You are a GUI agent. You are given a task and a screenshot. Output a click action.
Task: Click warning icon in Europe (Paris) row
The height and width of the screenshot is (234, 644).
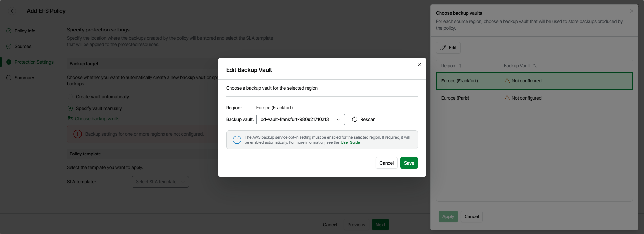(x=507, y=98)
